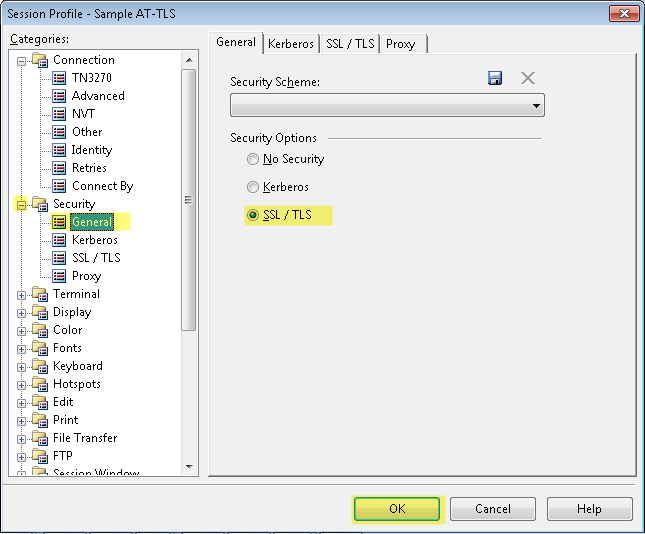Collapse the Connection tree node
The image size is (645, 534).
(22, 60)
